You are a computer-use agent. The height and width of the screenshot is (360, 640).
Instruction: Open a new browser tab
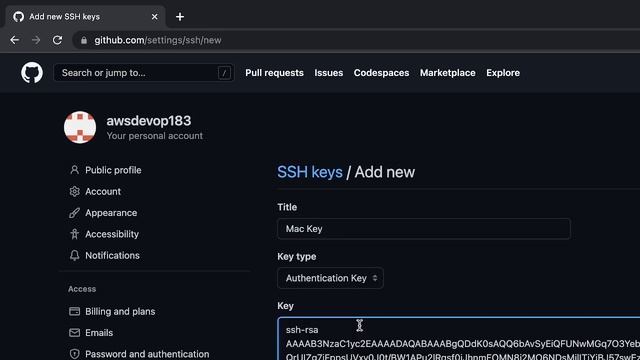pyautogui.click(x=180, y=17)
